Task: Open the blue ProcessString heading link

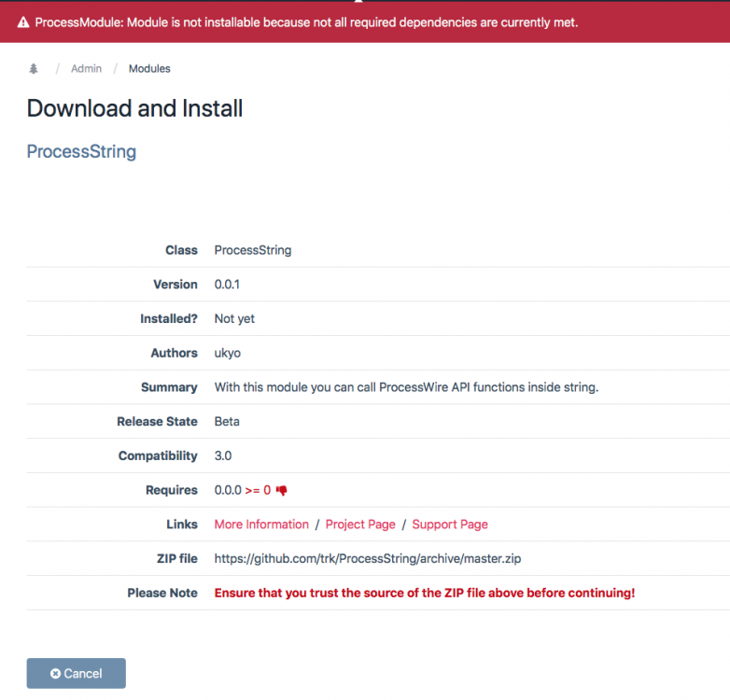Action: pyautogui.click(x=81, y=151)
